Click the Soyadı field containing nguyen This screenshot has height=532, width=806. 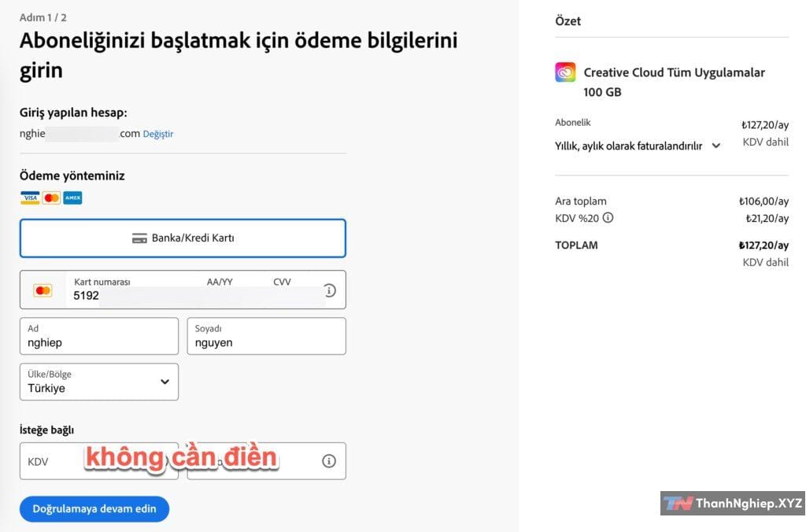(x=266, y=336)
